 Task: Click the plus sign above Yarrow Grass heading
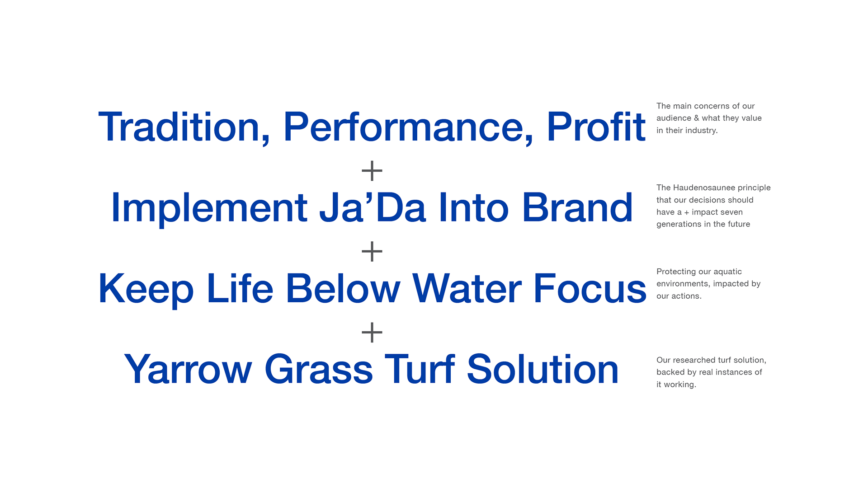372,332
